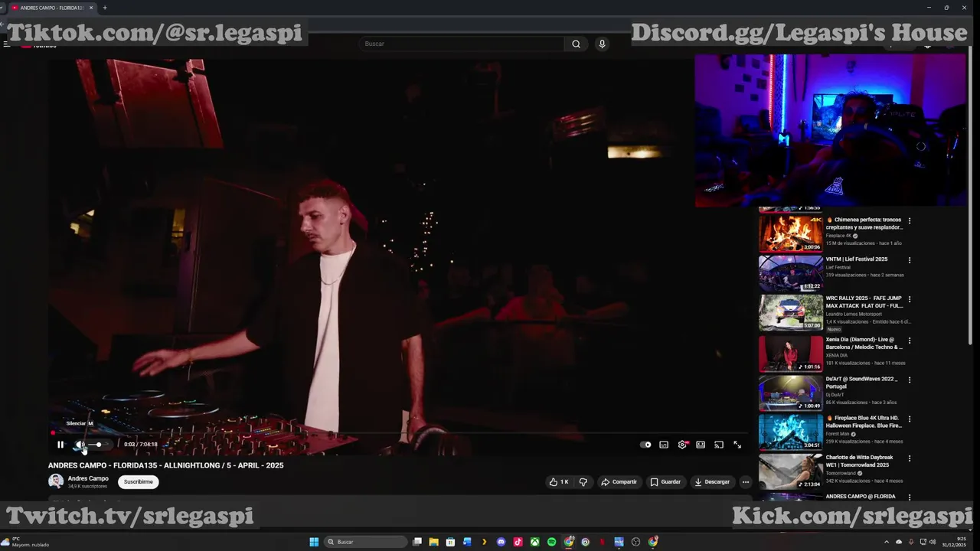The height and width of the screenshot is (551, 980).
Task: Open Microsoft Store from the taskbar
Action: click(450, 542)
